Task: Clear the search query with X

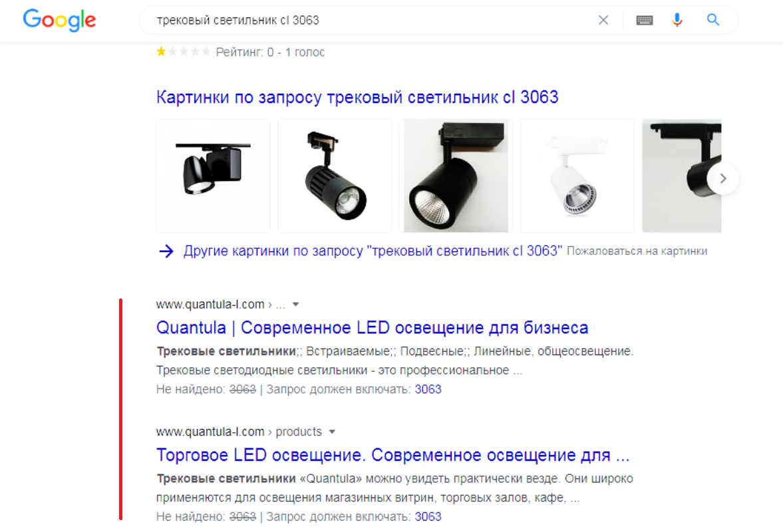Action: pyautogui.click(x=603, y=20)
